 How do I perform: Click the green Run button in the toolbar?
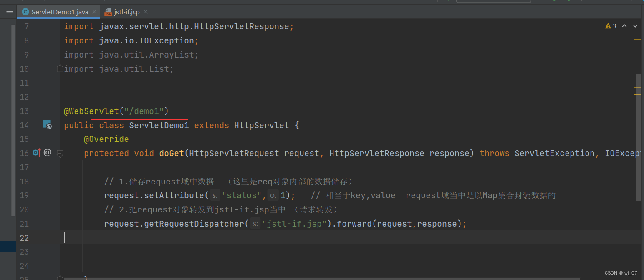(570, 2)
